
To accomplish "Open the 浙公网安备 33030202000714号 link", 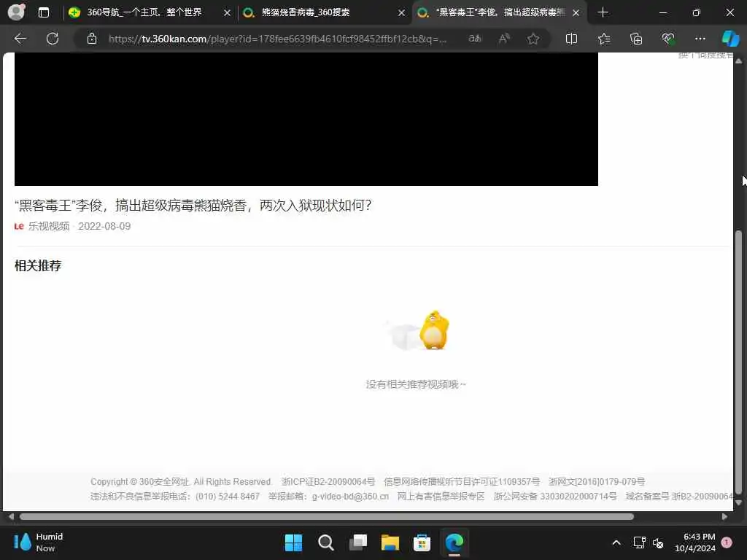I will (555, 497).
